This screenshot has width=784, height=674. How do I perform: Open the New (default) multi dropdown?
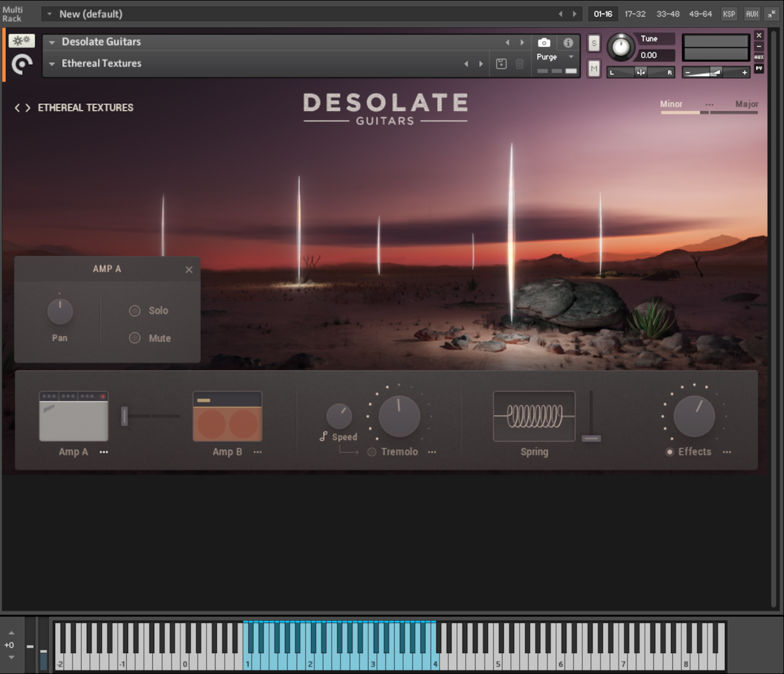pyautogui.click(x=49, y=14)
